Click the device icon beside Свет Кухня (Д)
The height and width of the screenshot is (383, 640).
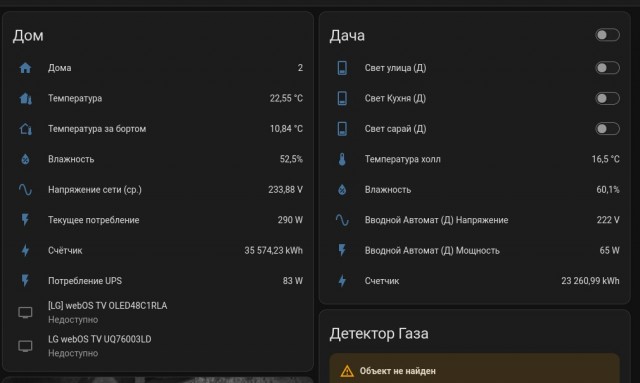coord(342,98)
